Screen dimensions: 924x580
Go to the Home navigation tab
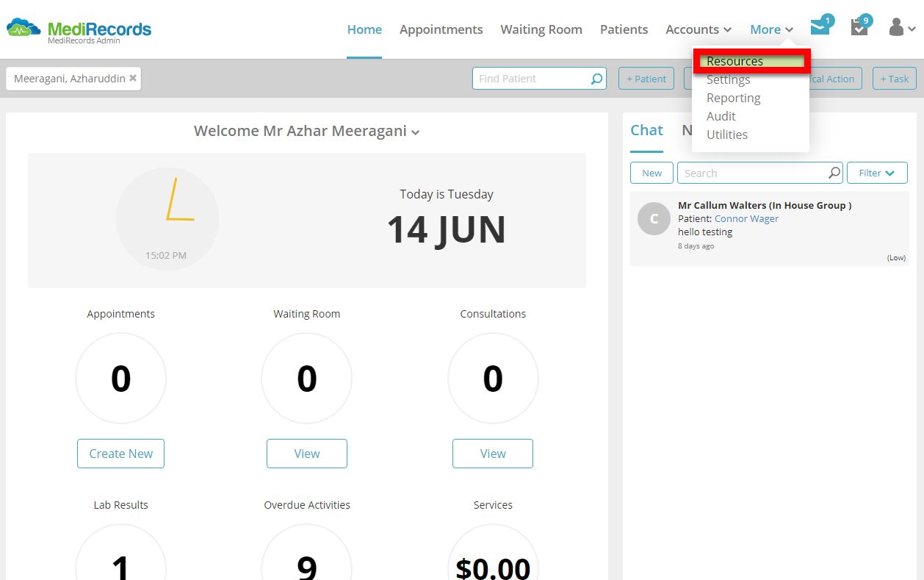(x=364, y=29)
